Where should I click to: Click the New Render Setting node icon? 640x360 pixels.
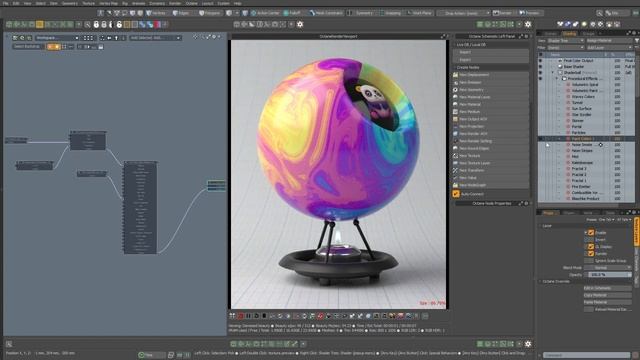tap(456, 141)
